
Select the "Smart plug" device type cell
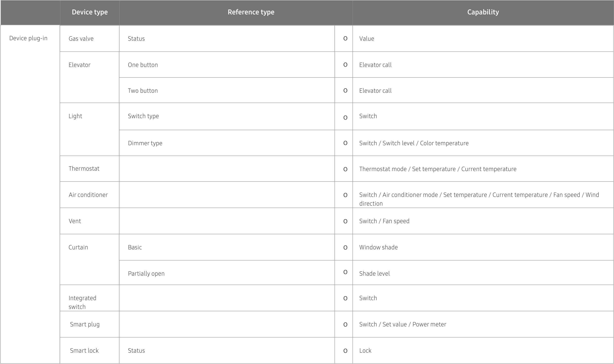(85, 324)
